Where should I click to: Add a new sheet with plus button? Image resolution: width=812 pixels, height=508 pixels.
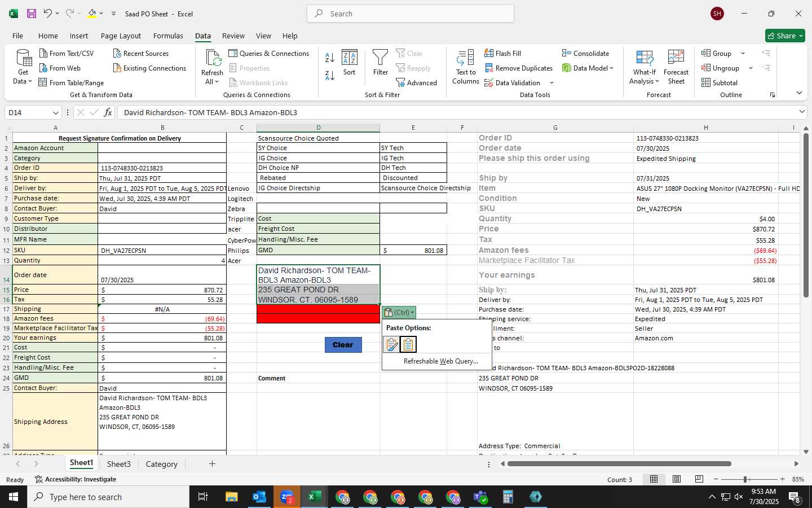[x=212, y=464]
